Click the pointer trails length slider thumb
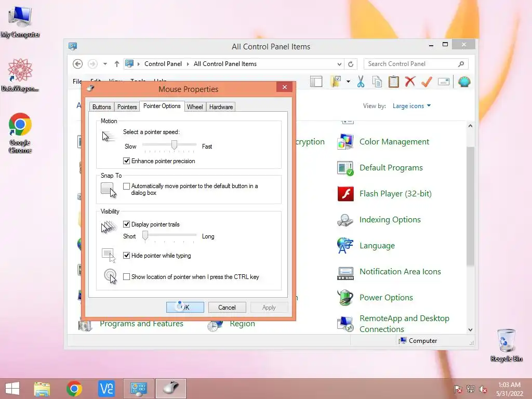The image size is (532, 399). tap(145, 235)
